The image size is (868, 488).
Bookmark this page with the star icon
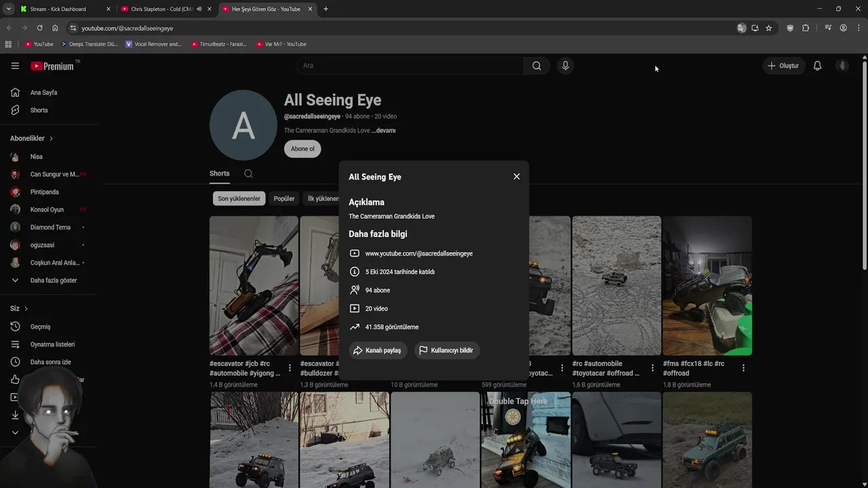tap(768, 28)
